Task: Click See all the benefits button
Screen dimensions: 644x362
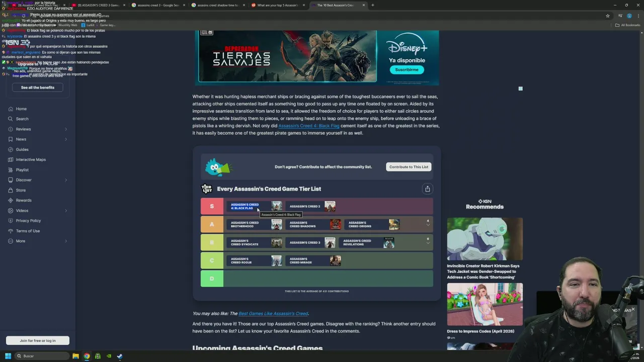Action: click(38, 87)
